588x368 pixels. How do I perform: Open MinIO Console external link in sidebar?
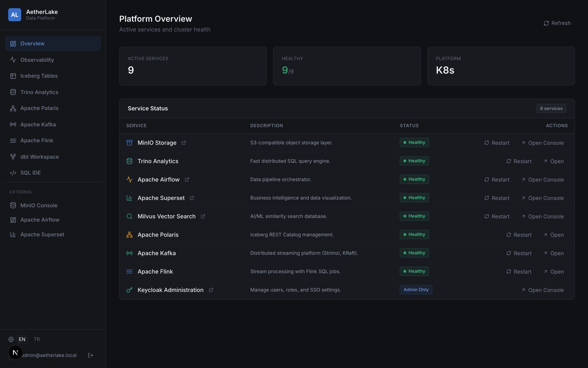53,205
